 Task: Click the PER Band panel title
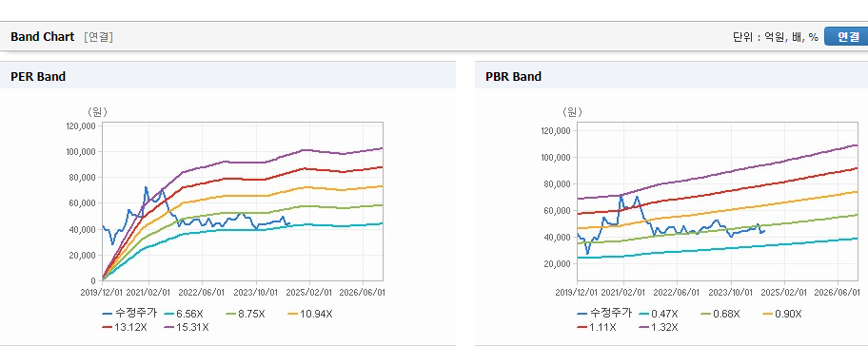tap(38, 77)
